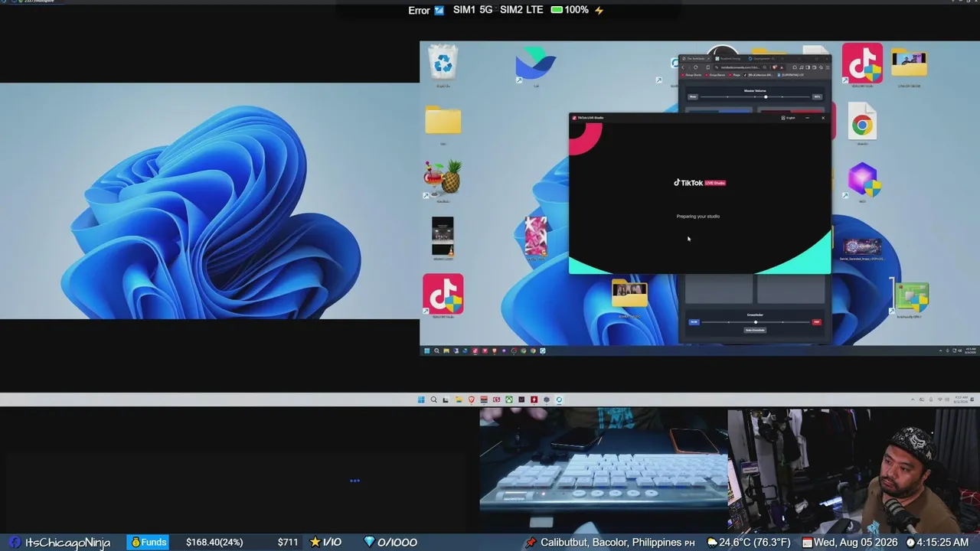The height and width of the screenshot is (551, 980).
Task: Open the clock on the light outer taskbar
Action: (x=962, y=399)
